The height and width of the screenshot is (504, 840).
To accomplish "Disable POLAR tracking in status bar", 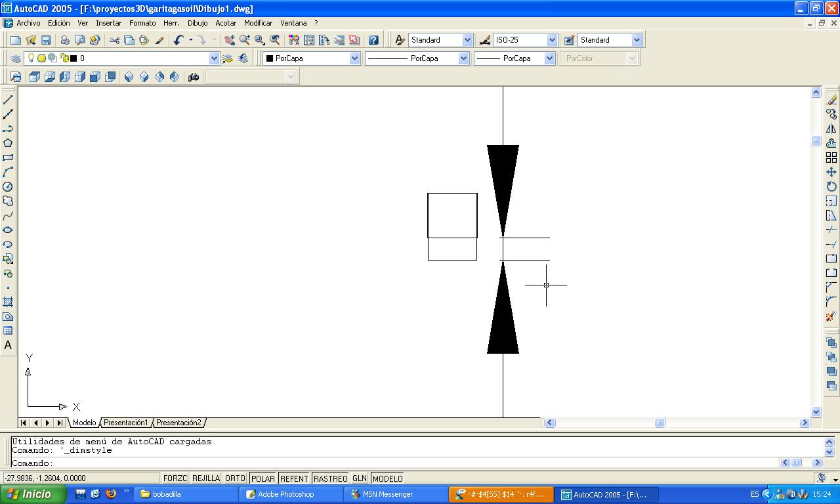I will coord(262,478).
